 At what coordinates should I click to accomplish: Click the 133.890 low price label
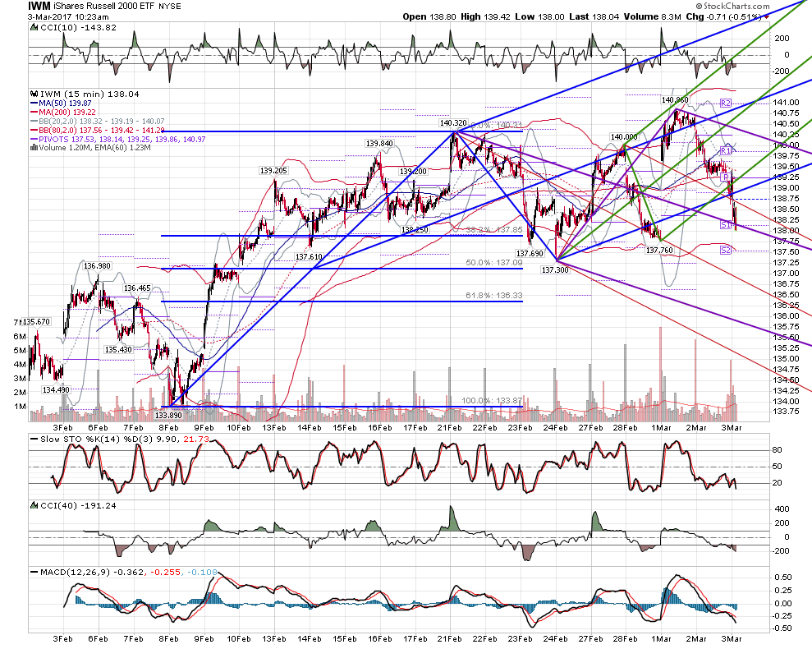(168, 415)
